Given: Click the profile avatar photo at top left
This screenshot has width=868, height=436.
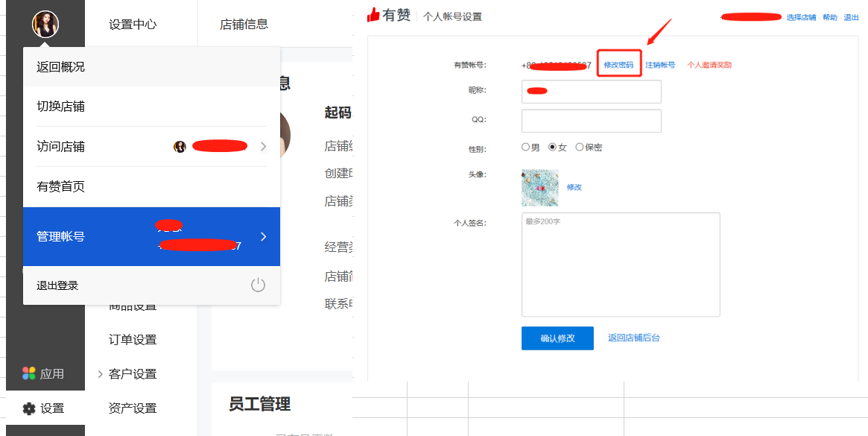Looking at the screenshot, I should click(x=46, y=22).
